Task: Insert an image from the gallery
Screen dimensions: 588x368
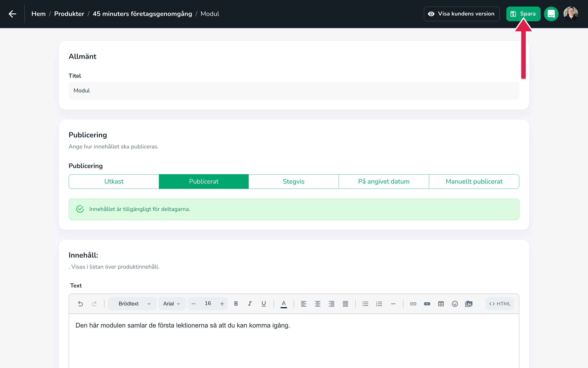Action: (x=469, y=304)
